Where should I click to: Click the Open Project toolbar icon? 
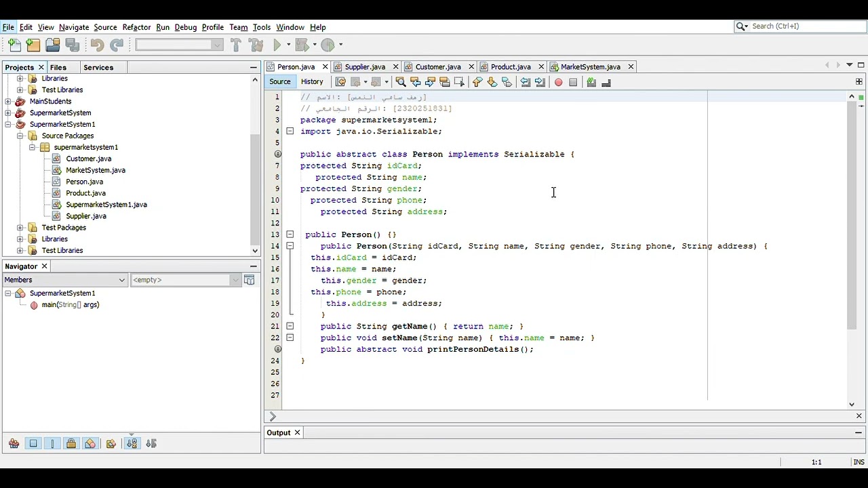pos(53,45)
